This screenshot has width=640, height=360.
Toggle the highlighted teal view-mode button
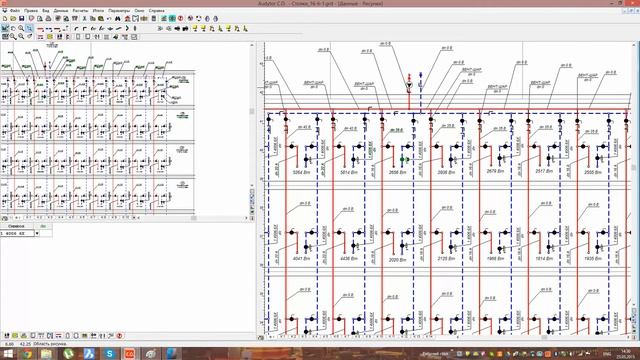[x=172, y=18]
